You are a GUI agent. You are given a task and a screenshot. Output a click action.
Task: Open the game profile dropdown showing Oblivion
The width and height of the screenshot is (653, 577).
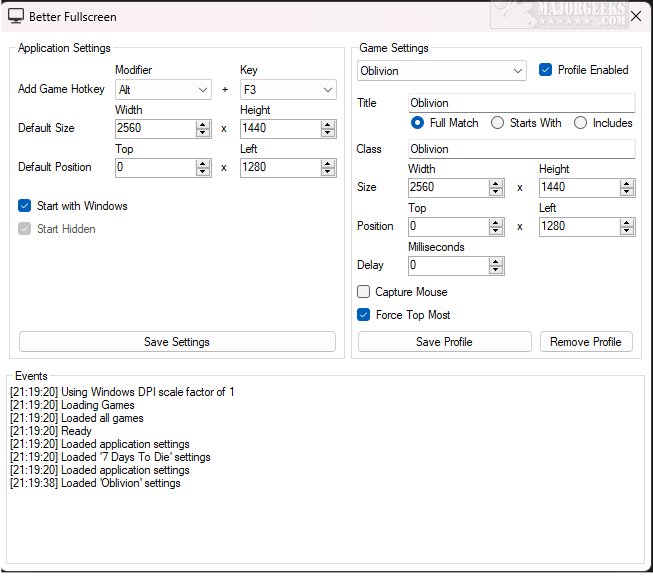[441, 70]
